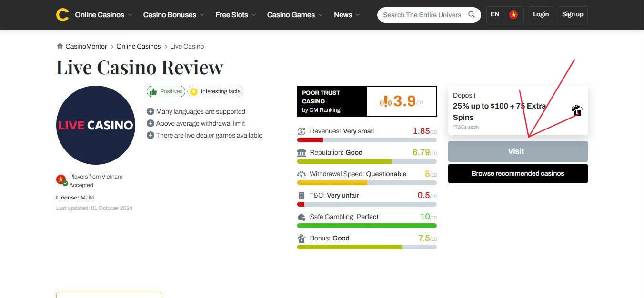This screenshot has height=298, width=644.
Task: Open CasinoMentor breadcrumb link
Action: coord(86,46)
